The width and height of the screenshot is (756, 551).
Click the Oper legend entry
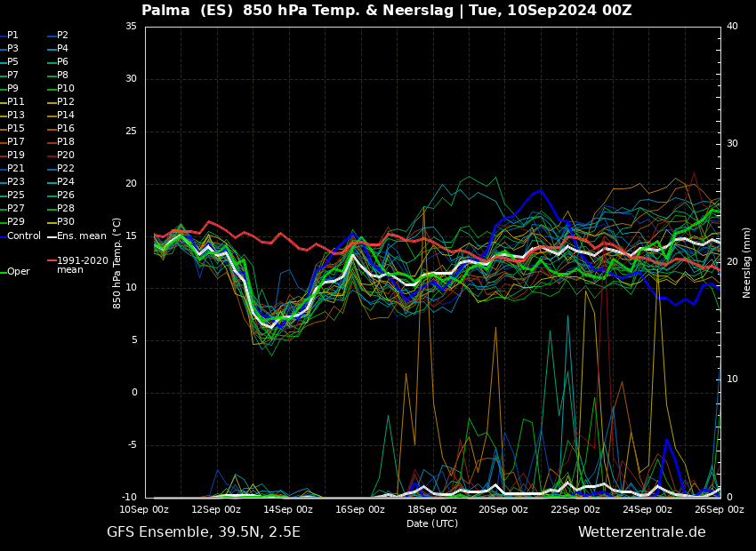click(x=18, y=272)
